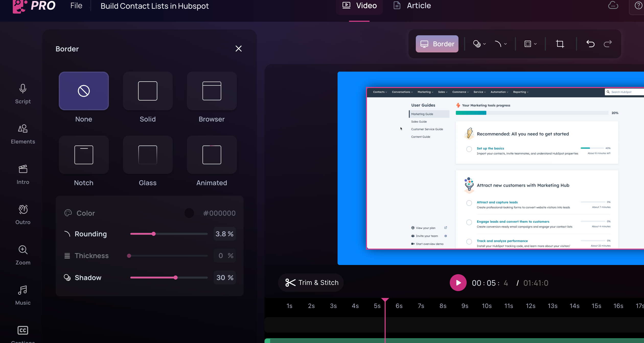The image size is (644, 343).
Task: Click the crop tool icon
Action: pyautogui.click(x=560, y=44)
